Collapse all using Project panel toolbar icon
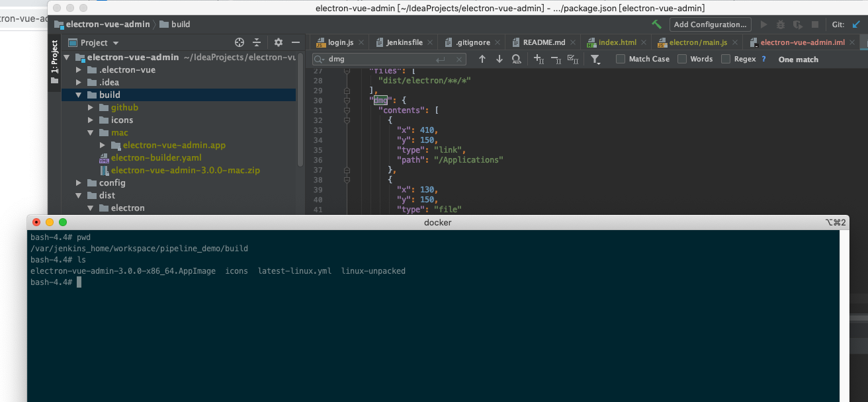Screen dimensions: 868x402 (257, 42)
